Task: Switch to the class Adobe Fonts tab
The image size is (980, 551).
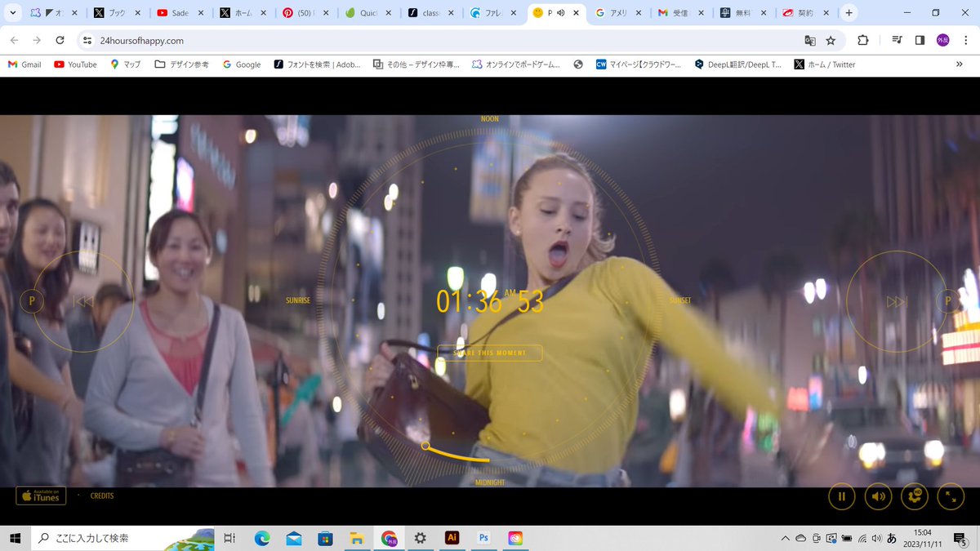Action: (431, 13)
